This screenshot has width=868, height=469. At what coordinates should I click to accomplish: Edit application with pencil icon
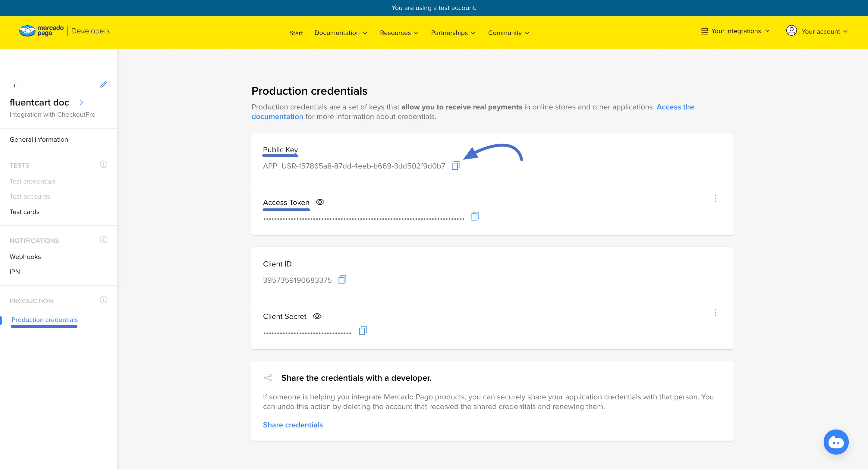[103, 85]
